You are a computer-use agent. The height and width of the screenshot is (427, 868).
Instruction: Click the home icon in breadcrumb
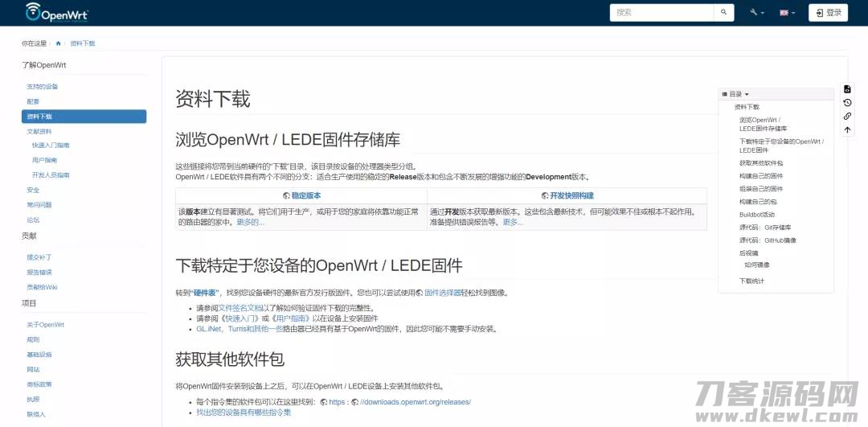coord(58,43)
